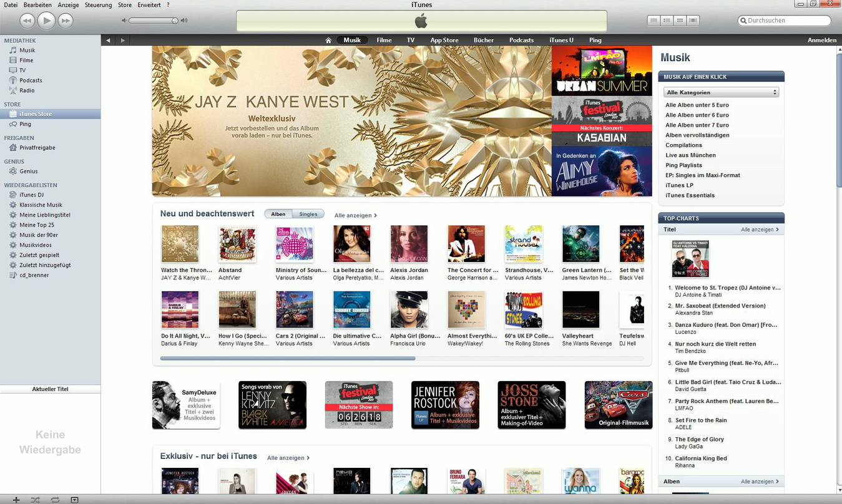Open Live aus München quick link

coord(690,155)
